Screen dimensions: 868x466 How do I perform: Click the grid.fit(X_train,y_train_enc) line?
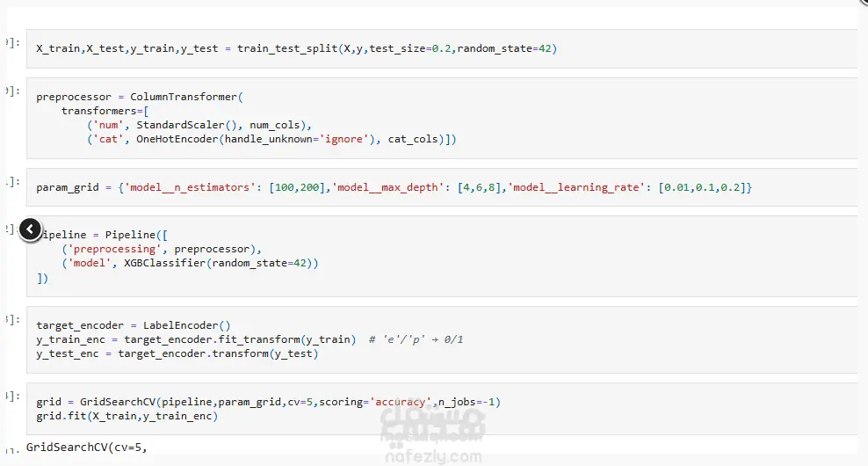pos(127,416)
